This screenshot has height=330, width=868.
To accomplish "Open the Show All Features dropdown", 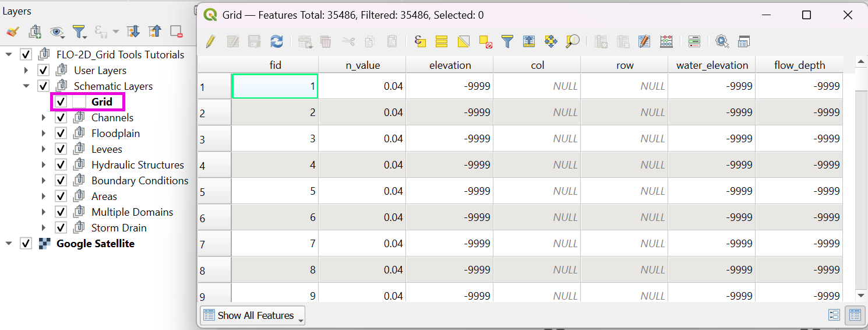I will coord(252,315).
